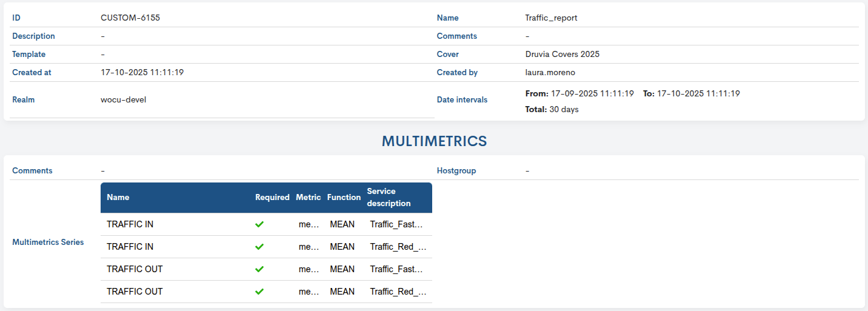This screenshot has height=311, width=868.
Task: Click the truncated Traffic_Red service description for TRAFFIC OUT
Action: (398, 292)
